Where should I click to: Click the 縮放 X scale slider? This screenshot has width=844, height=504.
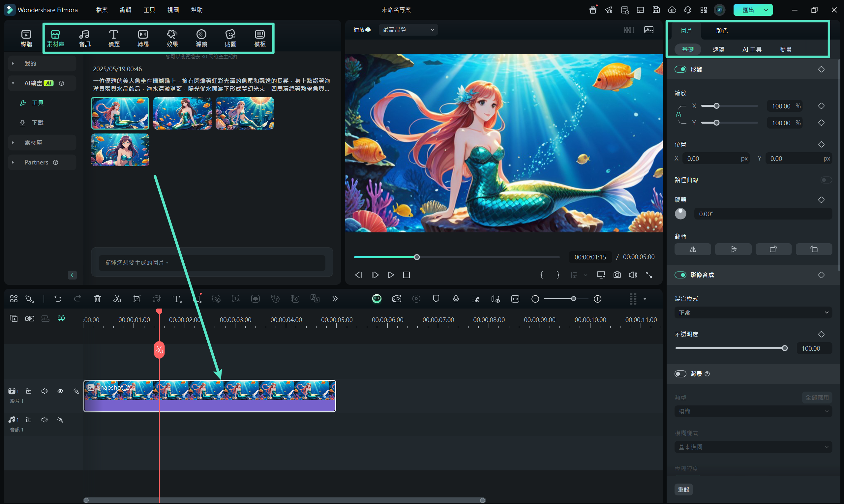pos(729,106)
